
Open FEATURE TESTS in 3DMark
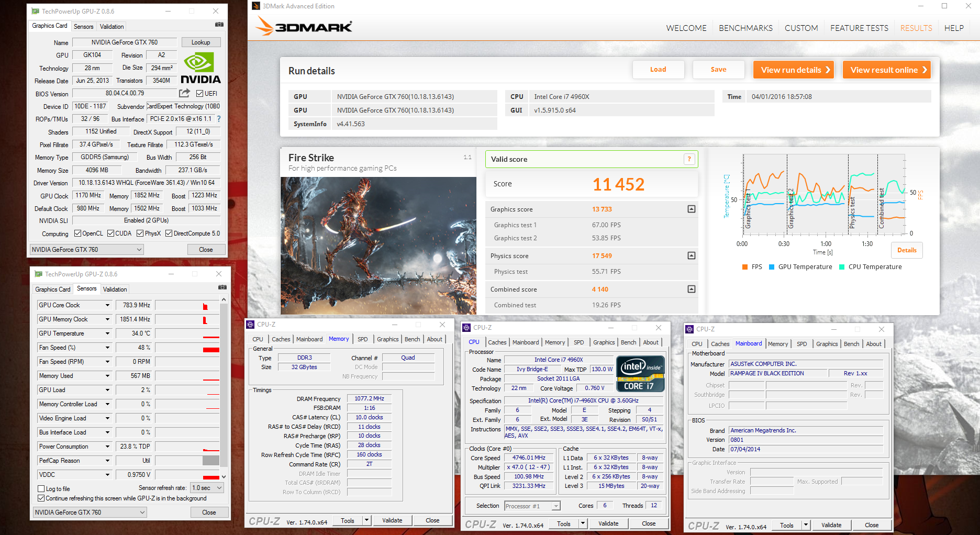pos(859,28)
